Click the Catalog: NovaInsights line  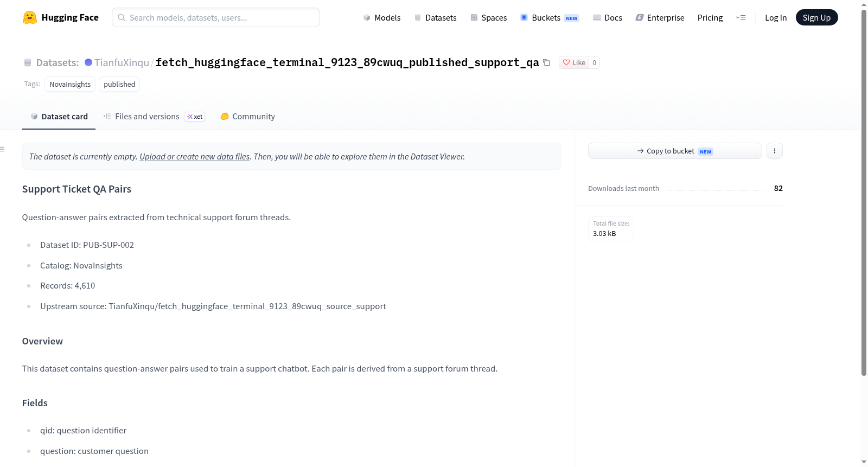tap(81, 266)
